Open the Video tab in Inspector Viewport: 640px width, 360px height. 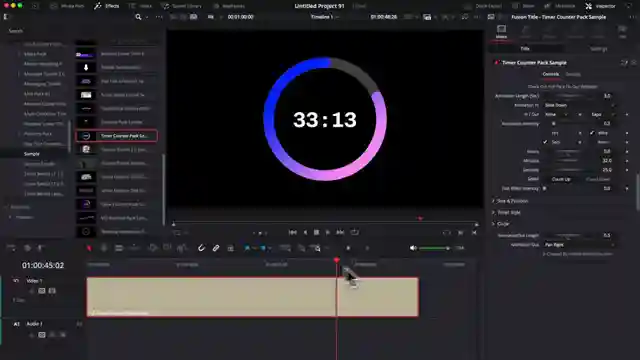click(501, 32)
